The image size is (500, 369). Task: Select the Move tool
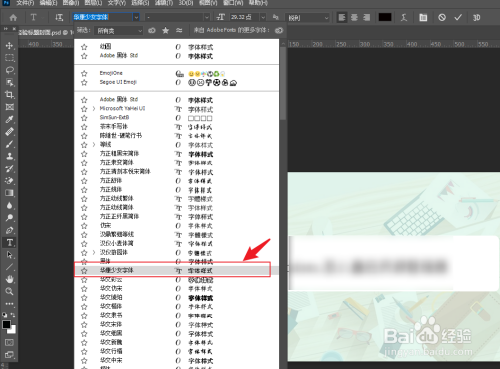(9, 46)
